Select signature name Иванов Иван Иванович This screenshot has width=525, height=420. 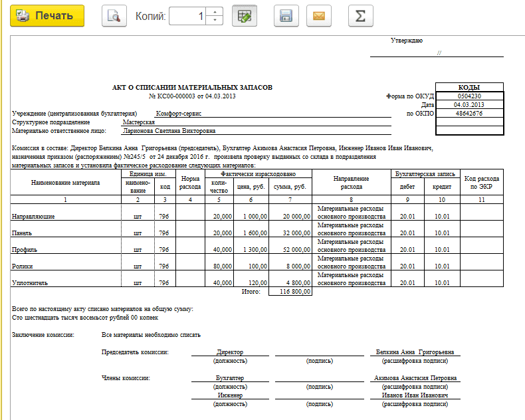(415, 395)
